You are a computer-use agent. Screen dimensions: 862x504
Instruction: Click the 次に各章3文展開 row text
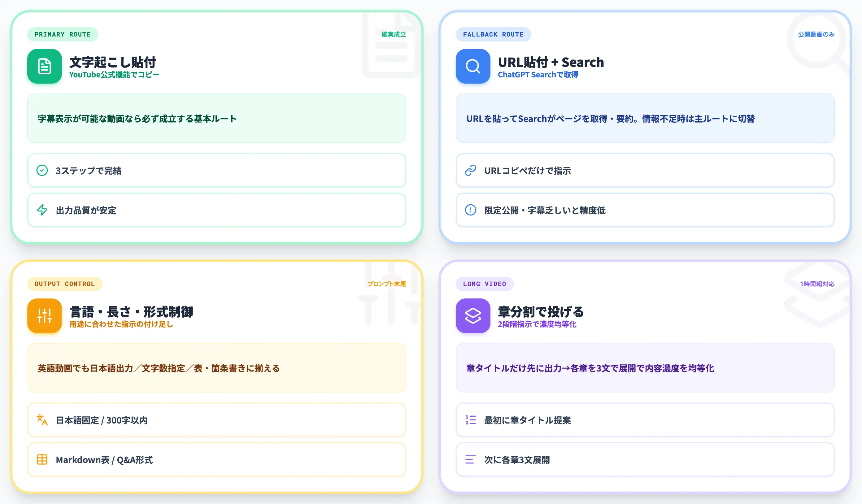pos(517,460)
